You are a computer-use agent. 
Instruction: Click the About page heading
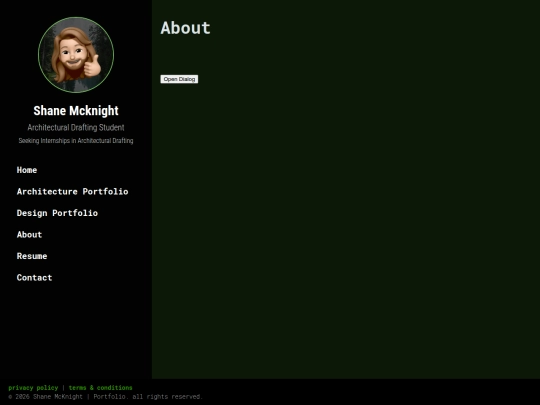click(x=185, y=28)
